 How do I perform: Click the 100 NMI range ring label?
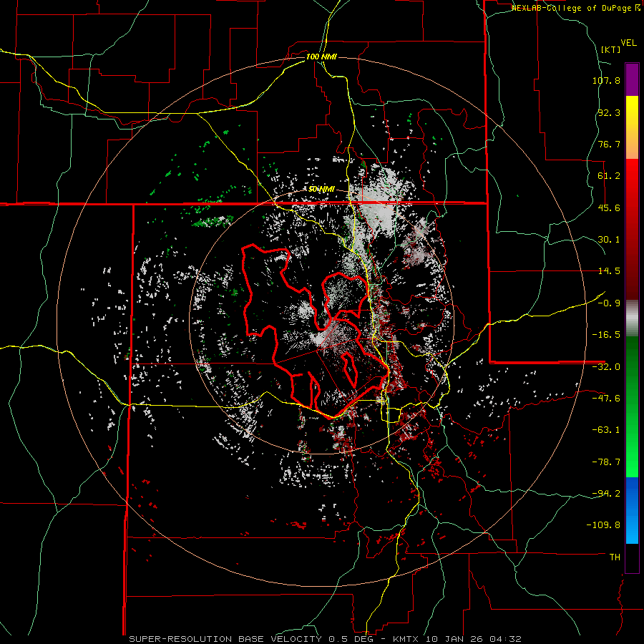click(x=321, y=57)
